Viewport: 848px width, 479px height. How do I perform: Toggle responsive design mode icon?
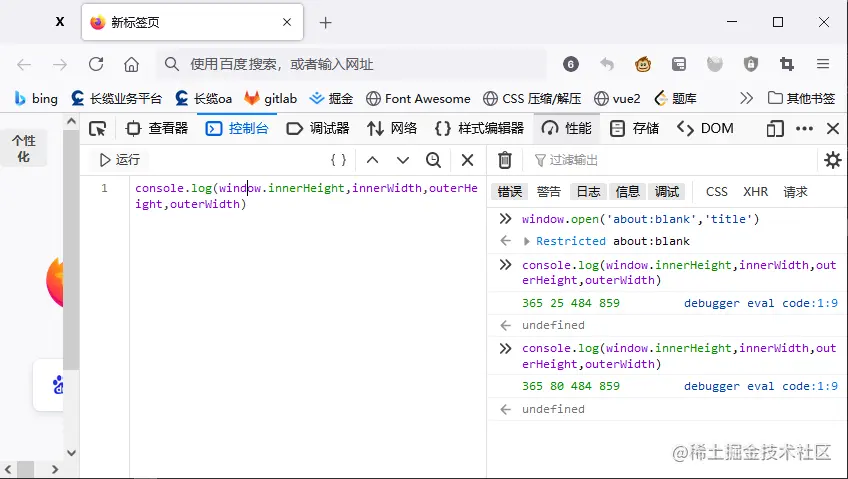(x=775, y=129)
